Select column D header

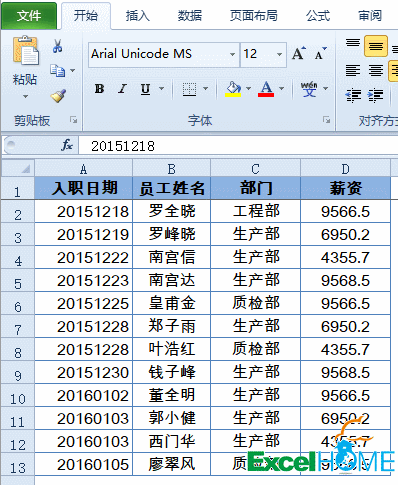tap(346, 169)
